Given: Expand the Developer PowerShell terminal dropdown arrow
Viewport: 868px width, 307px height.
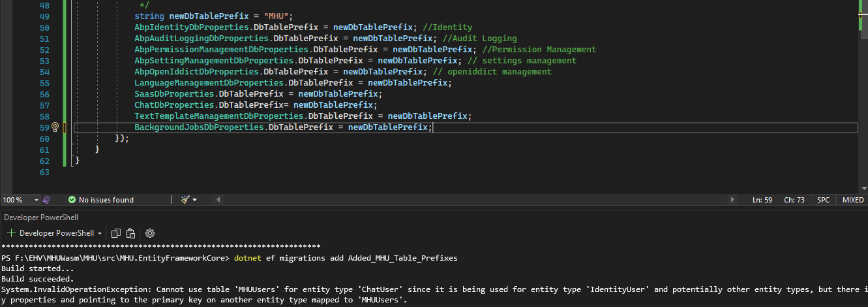Looking at the screenshot, I should [100, 233].
